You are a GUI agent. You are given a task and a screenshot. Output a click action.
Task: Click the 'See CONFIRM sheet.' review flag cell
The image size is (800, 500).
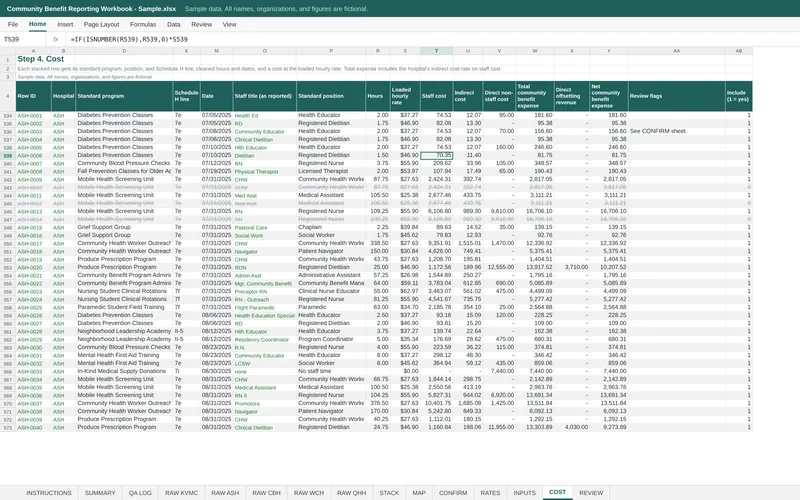[x=677, y=131]
